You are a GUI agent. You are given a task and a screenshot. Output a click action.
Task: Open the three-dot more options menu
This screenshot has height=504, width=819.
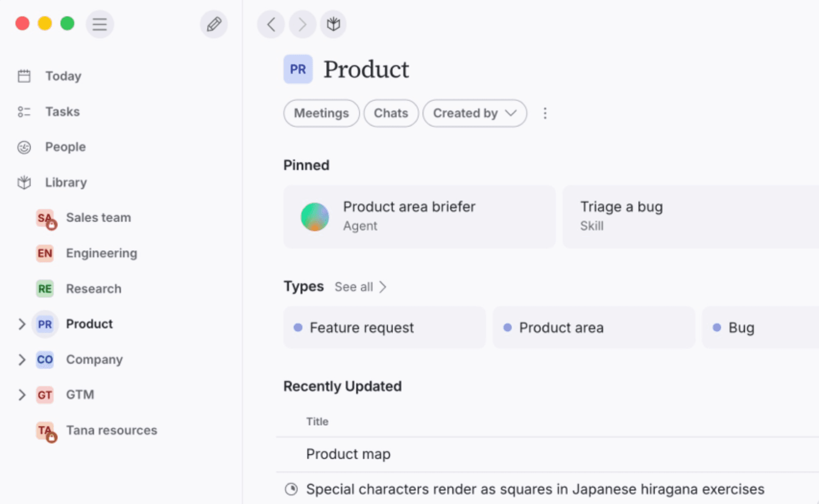click(x=545, y=113)
